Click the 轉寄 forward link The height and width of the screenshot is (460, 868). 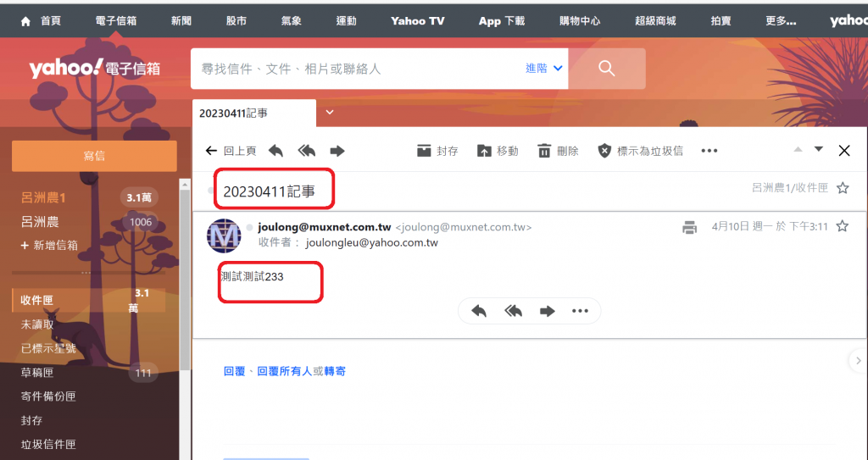[x=335, y=371]
